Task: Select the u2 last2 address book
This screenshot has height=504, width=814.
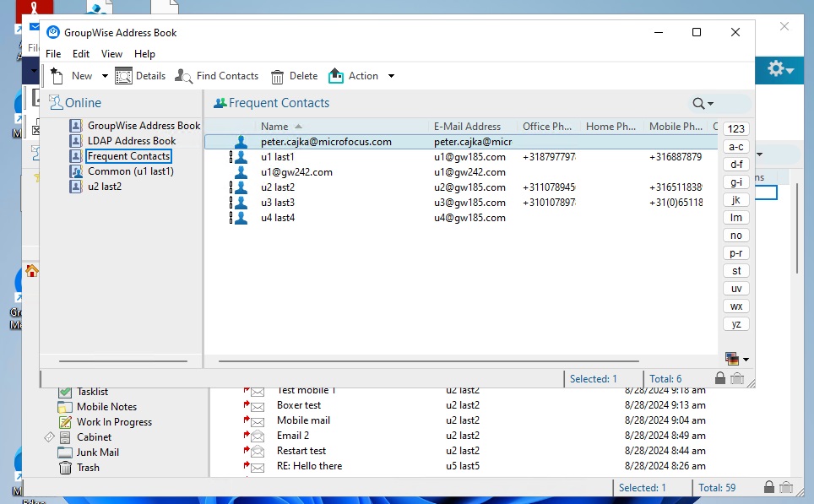Action: click(x=105, y=187)
